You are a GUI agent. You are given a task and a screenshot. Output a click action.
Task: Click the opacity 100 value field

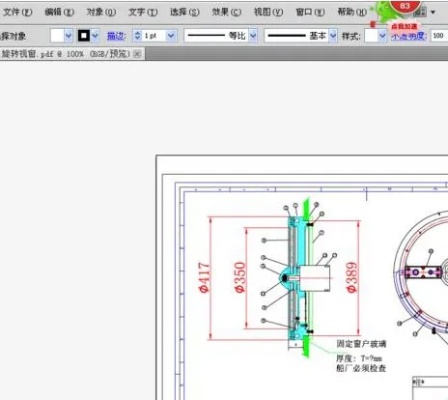(x=439, y=36)
